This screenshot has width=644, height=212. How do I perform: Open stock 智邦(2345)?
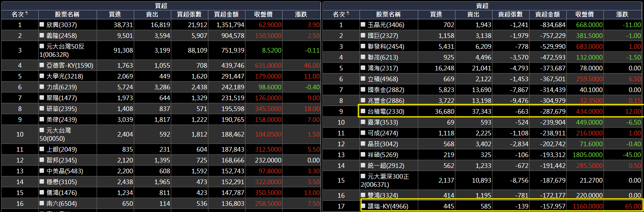click(x=61, y=160)
